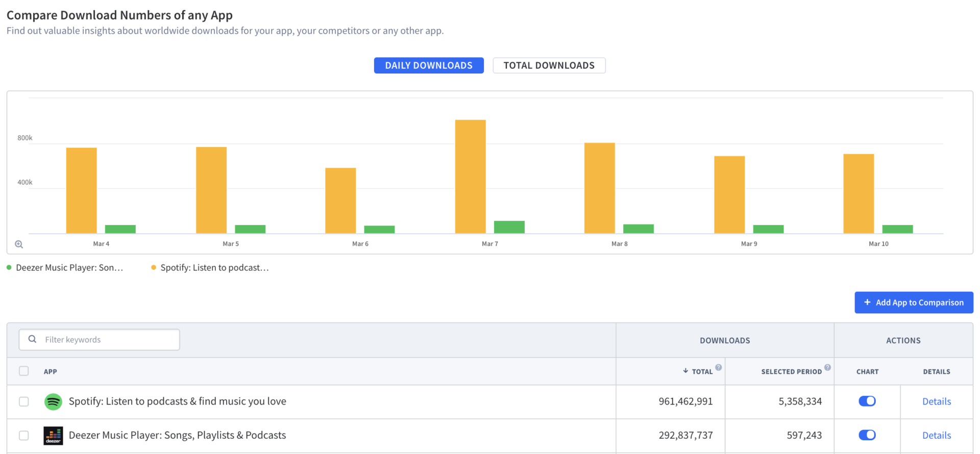
Task: Click the orange Spotify bar for Mar 4
Action: coord(82,191)
